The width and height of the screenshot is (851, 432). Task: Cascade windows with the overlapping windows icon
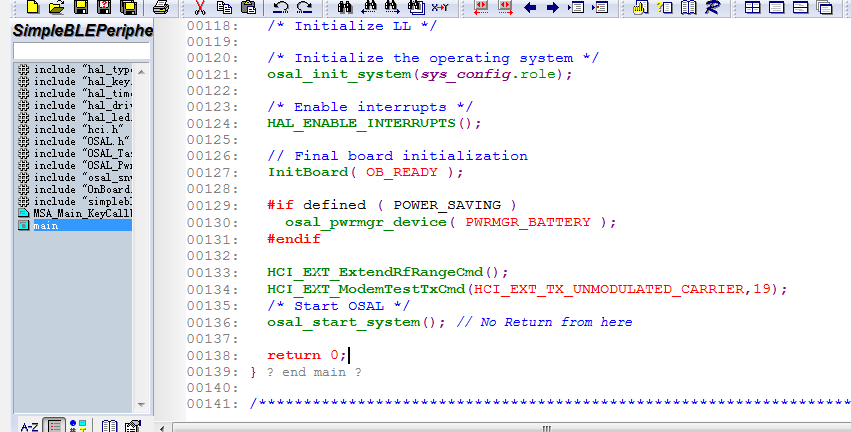point(824,7)
